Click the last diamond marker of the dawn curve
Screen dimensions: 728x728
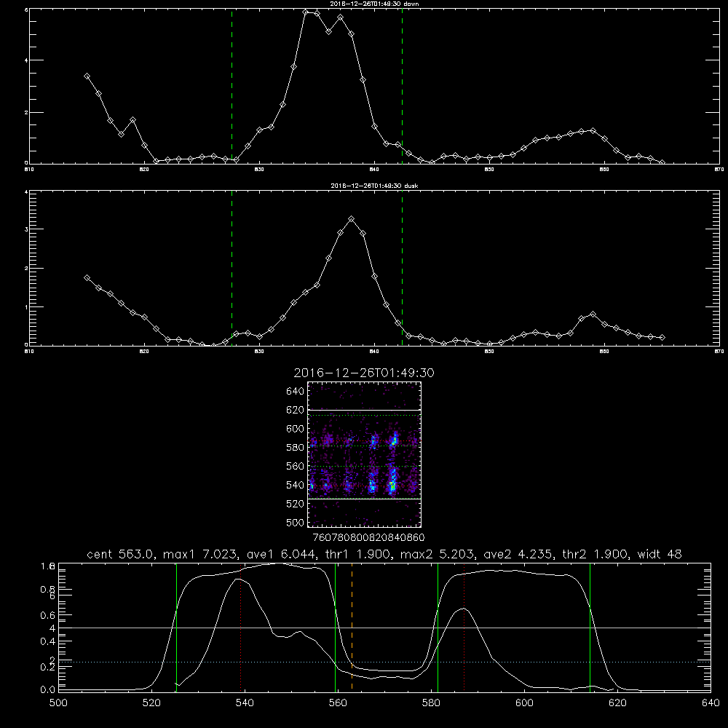click(x=662, y=162)
